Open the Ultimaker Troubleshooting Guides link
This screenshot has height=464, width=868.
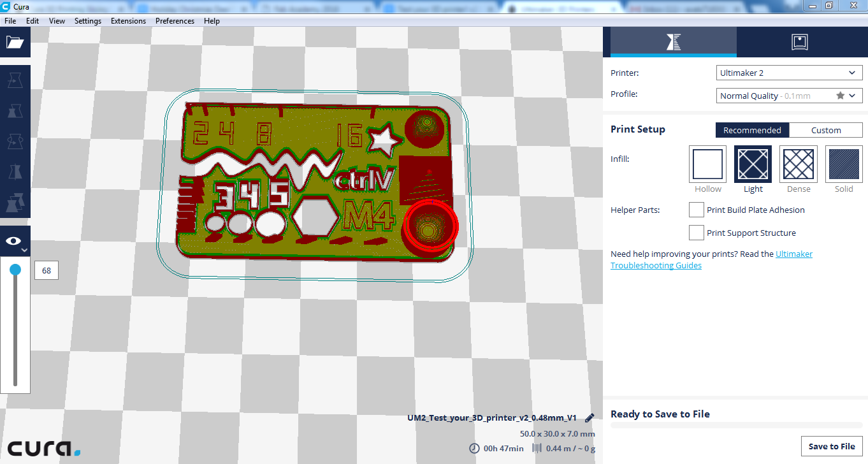point(711,259)
